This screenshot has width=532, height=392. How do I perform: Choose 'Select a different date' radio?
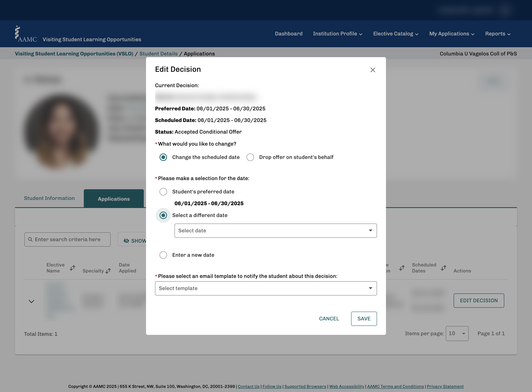(x=163, y=215)
